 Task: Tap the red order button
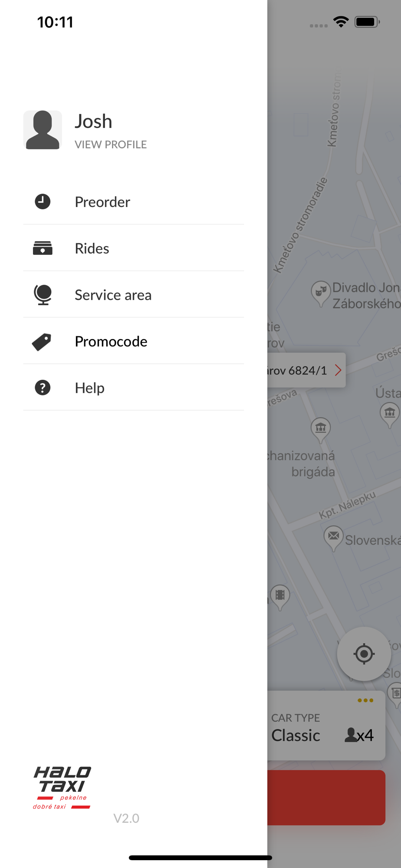click(x=326, y=798)
